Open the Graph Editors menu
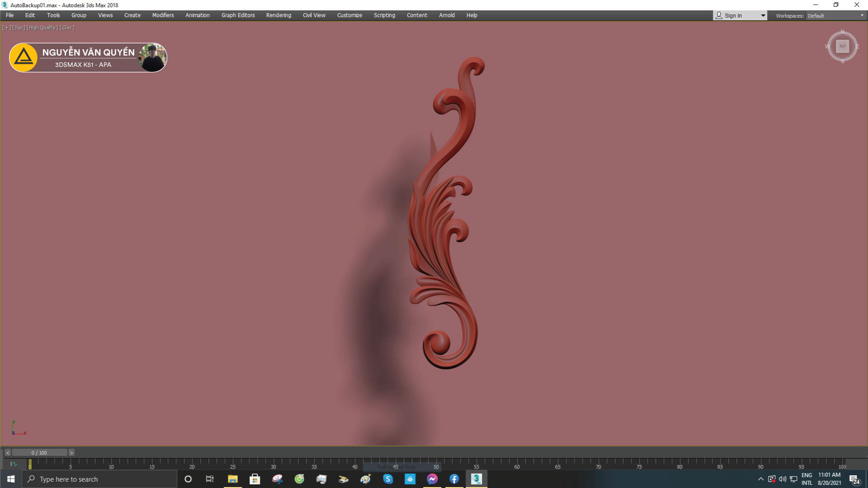The width and height of the screenshot is (868, 488). pyautogui.click(x=238, y=15)
